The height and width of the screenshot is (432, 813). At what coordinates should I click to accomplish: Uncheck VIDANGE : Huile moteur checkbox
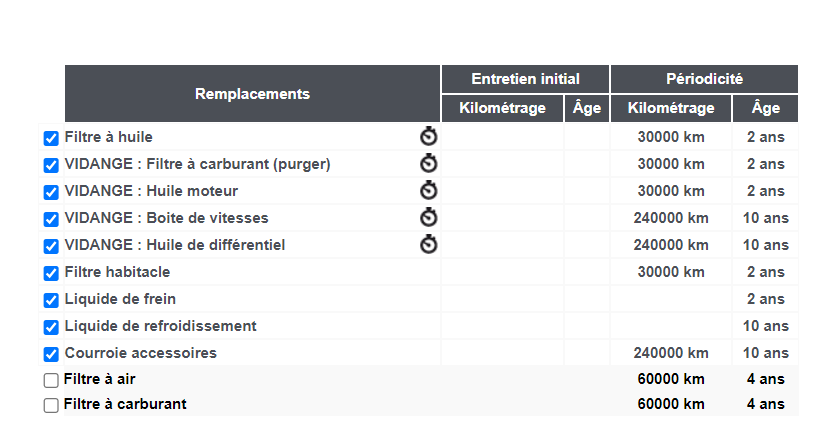click(51, 192)
